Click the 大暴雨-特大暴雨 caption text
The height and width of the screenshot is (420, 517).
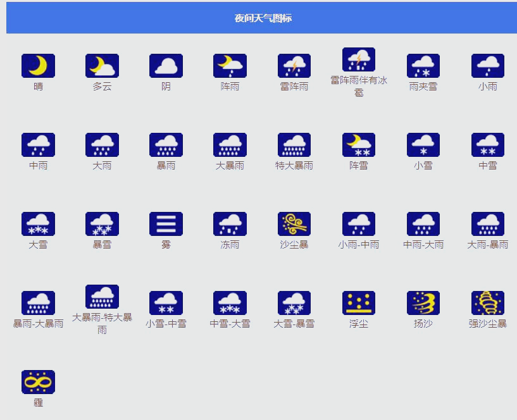pyautogui.click(x=103, y=323)
